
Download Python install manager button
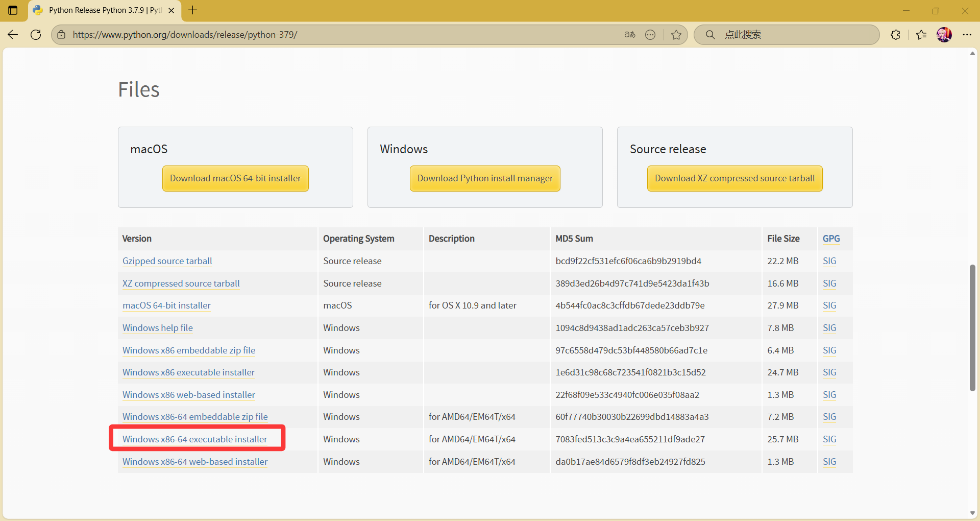[485, 178]
